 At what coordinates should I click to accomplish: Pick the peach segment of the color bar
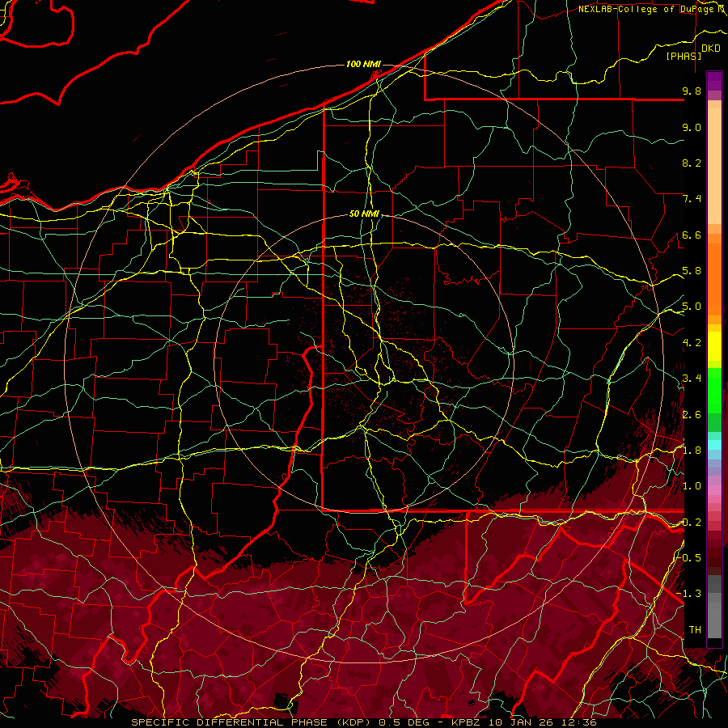point(714,166)
